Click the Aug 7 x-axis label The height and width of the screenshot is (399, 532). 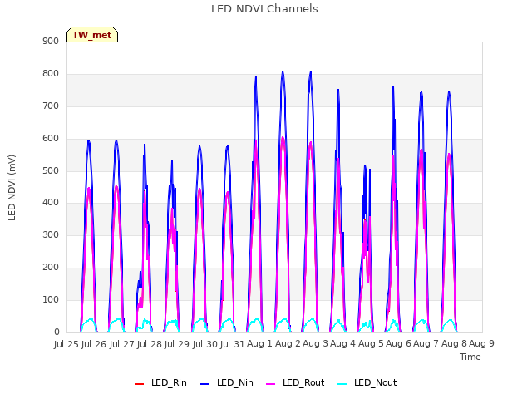click(x=426, y=344)
